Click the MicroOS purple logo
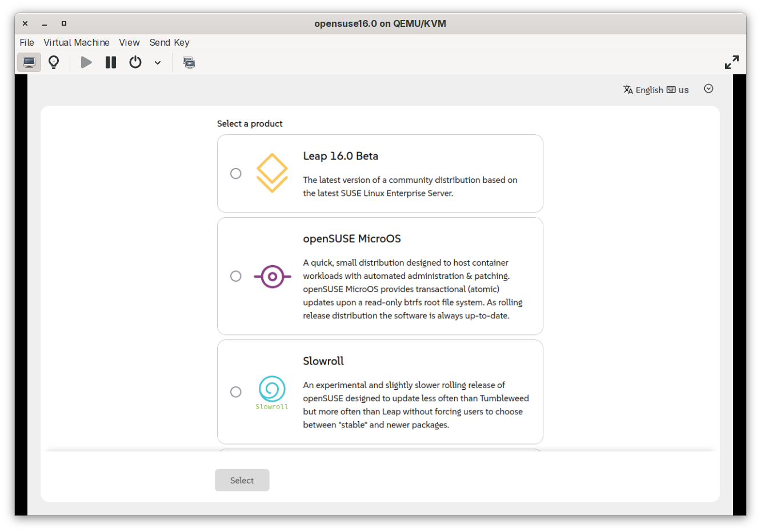Viewport: 761px width, 532px height. click(273, 277)
